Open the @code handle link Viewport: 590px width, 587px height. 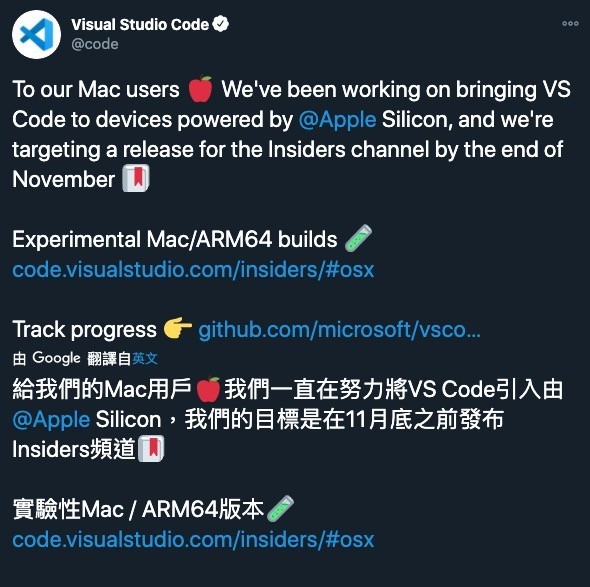[x=95, y=44]
